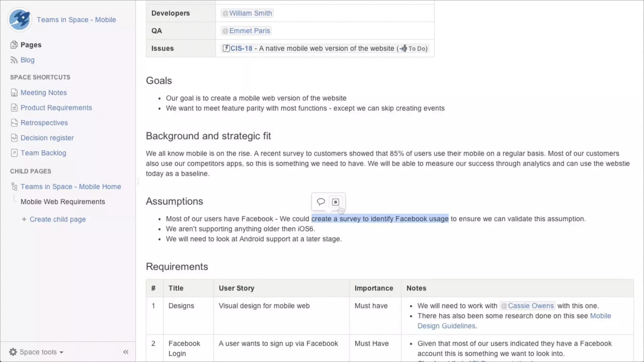The image size is (644, 362).
Task: Click the Teams in Space rocket logo
Action: pyautogui.click(x=19, y=19)
